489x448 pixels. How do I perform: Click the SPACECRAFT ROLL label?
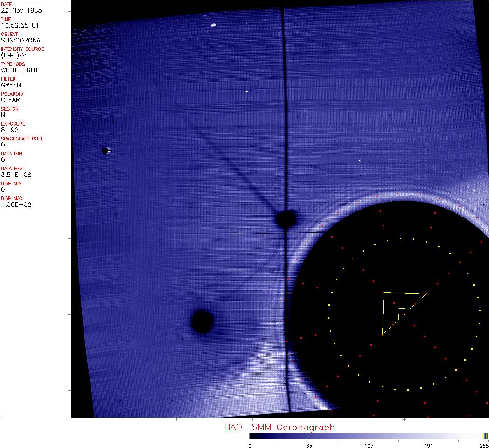click(x=21, y=139)
